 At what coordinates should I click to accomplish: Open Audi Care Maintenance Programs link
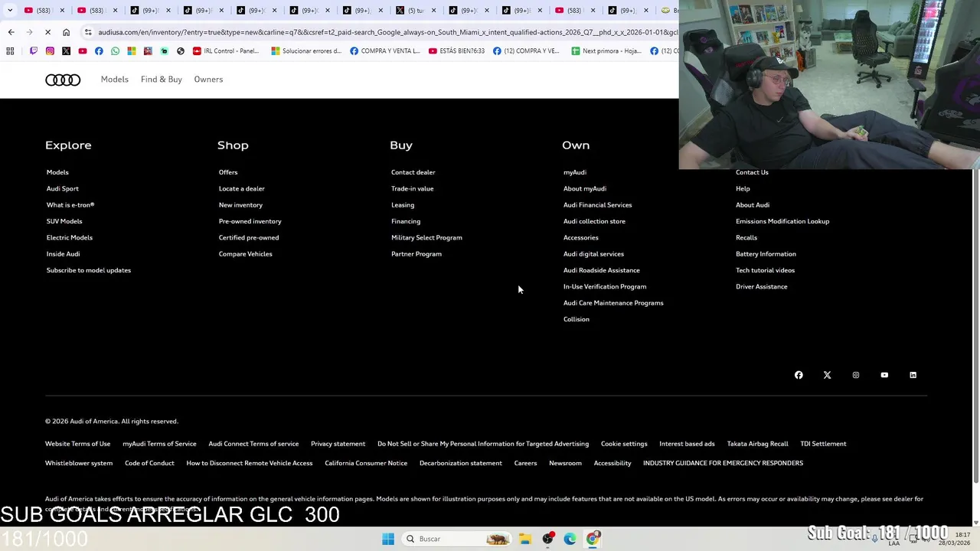613,303
